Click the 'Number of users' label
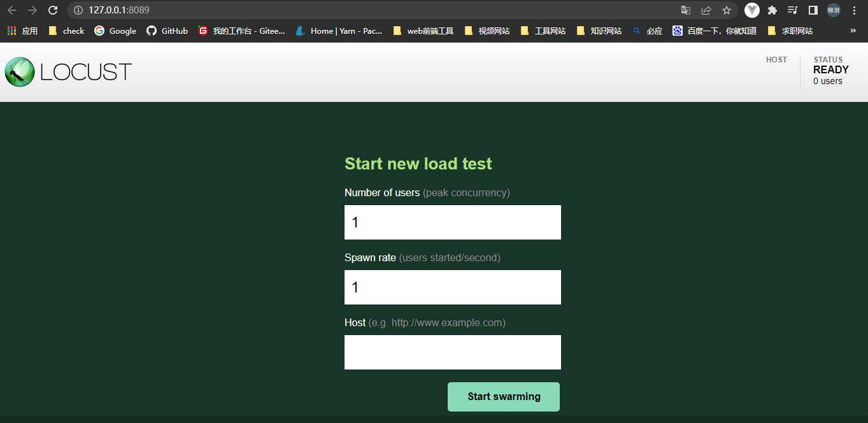 tap(382, 192)
